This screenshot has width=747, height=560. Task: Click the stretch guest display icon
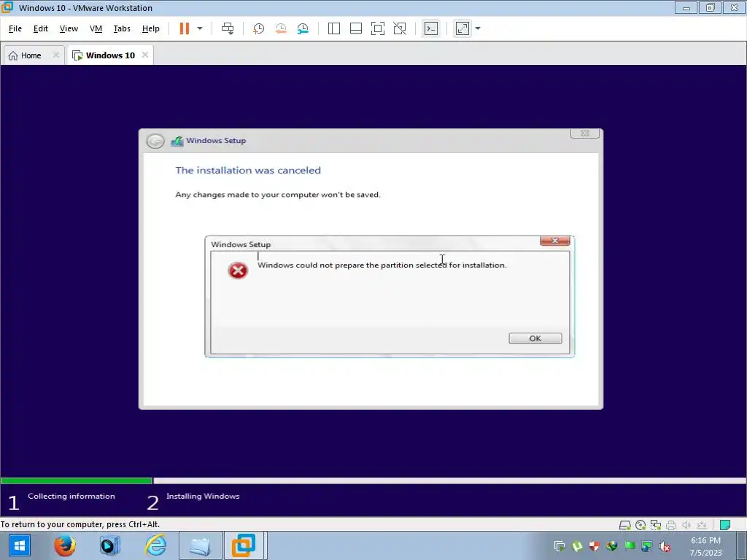pos(462,28)
